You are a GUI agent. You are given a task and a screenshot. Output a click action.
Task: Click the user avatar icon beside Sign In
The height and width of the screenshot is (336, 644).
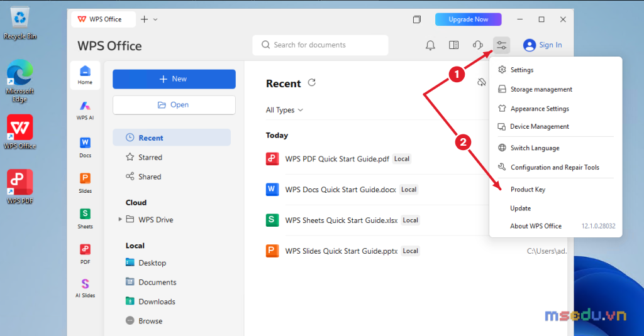click(530, 45)
